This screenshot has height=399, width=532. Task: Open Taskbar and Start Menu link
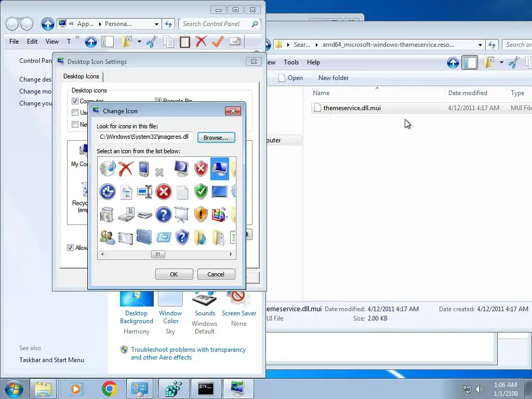click(51, 360)
